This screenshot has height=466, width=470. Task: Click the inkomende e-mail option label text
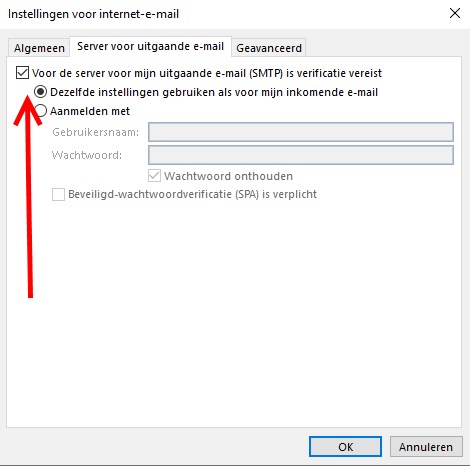coord(214,92)
